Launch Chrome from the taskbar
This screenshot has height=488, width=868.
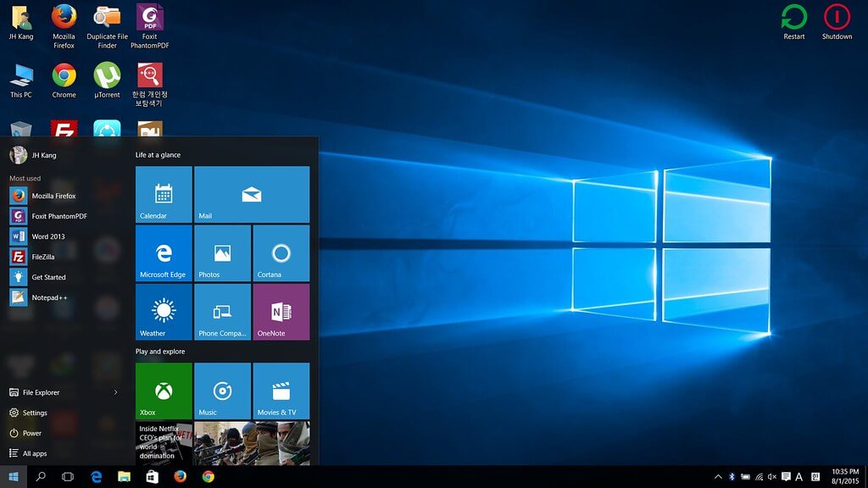click(x=209, y=476)
